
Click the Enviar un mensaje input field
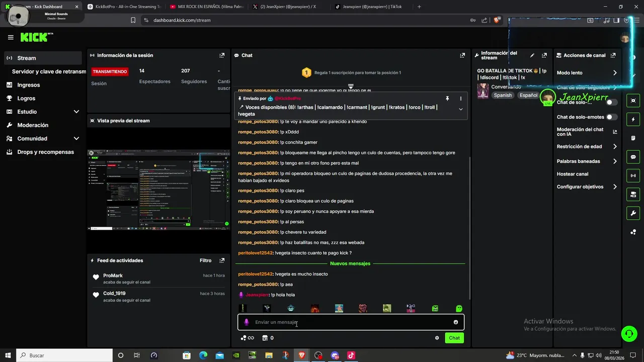pos(351,322)
